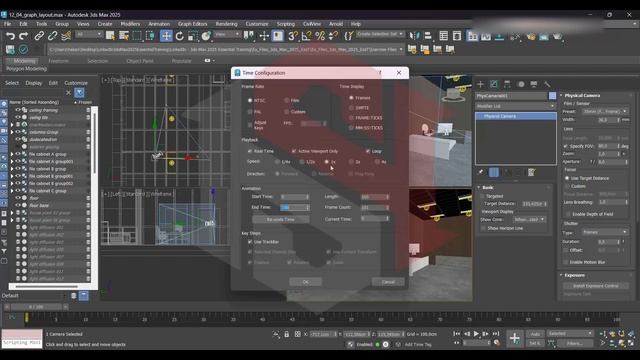This screenshot has width=640, height=360.
Task: Click the Pin Stack icon under modifier stack
Action: [481, 172]
